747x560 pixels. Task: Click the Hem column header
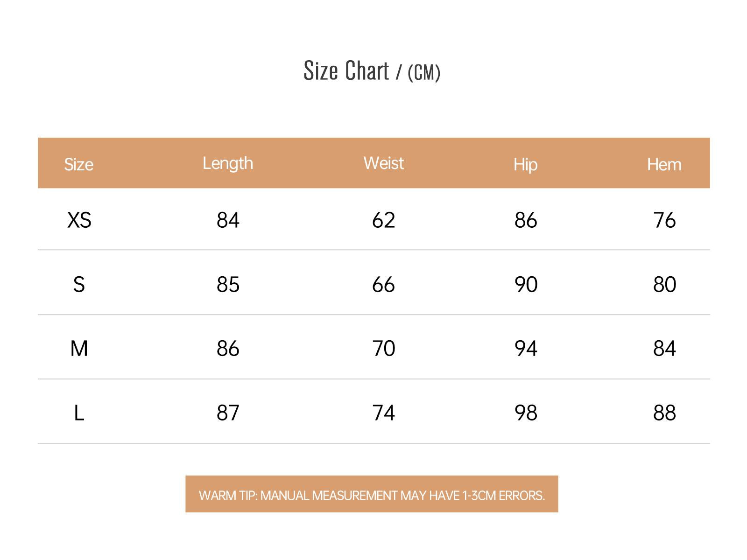point(664,164)
